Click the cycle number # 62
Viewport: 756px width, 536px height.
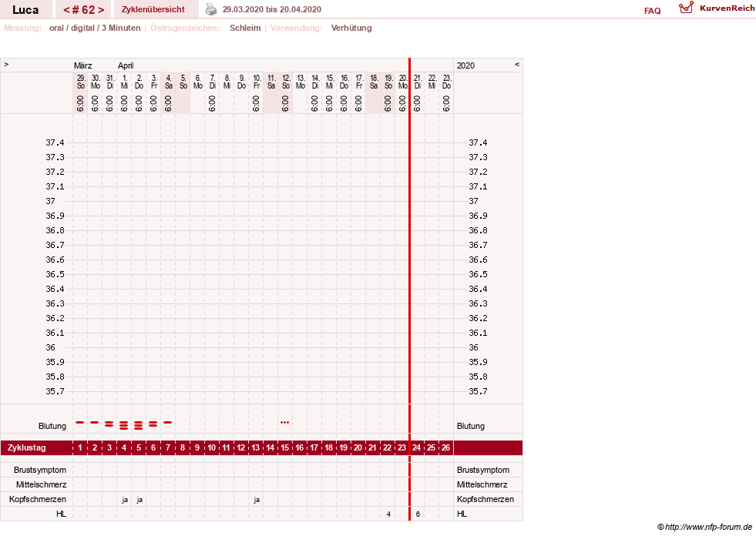click(x=83, y=10)
